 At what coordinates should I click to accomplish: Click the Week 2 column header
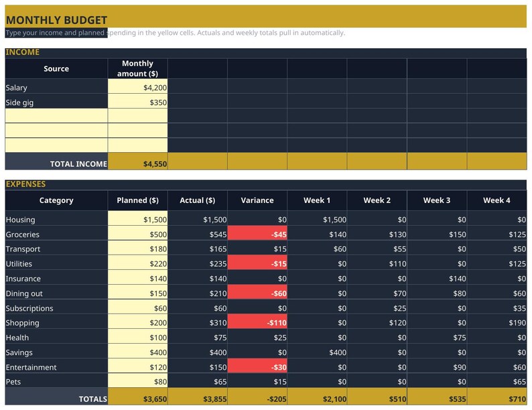point(377,200)
